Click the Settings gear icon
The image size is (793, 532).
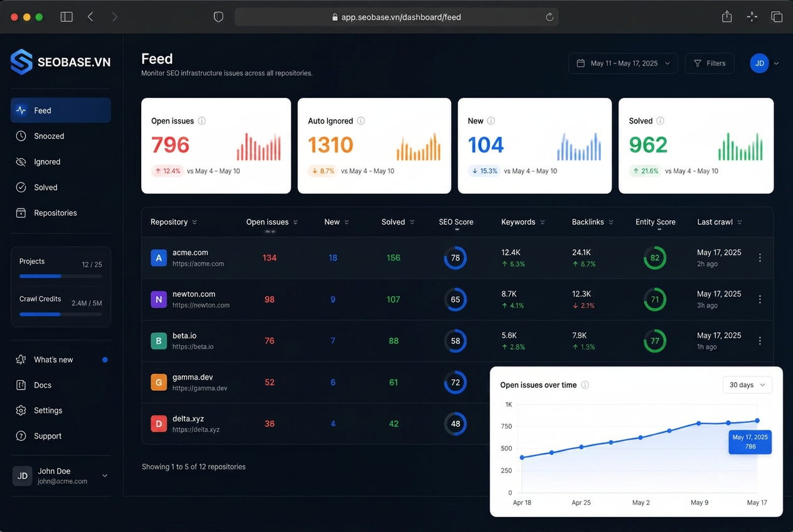click(x=21, y=410)
